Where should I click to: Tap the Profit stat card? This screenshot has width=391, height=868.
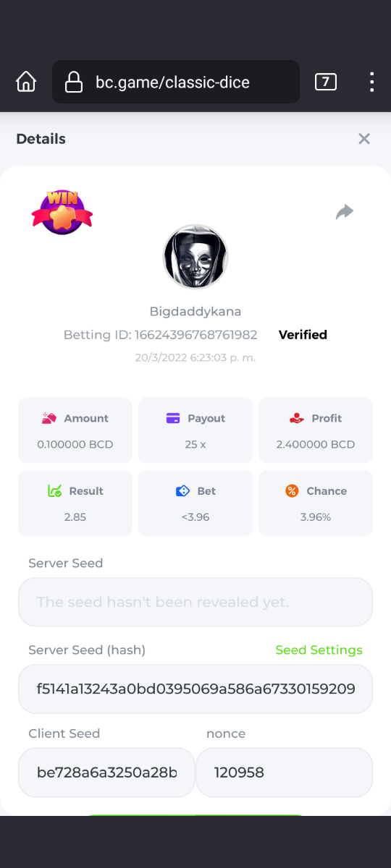click(316, 430)
